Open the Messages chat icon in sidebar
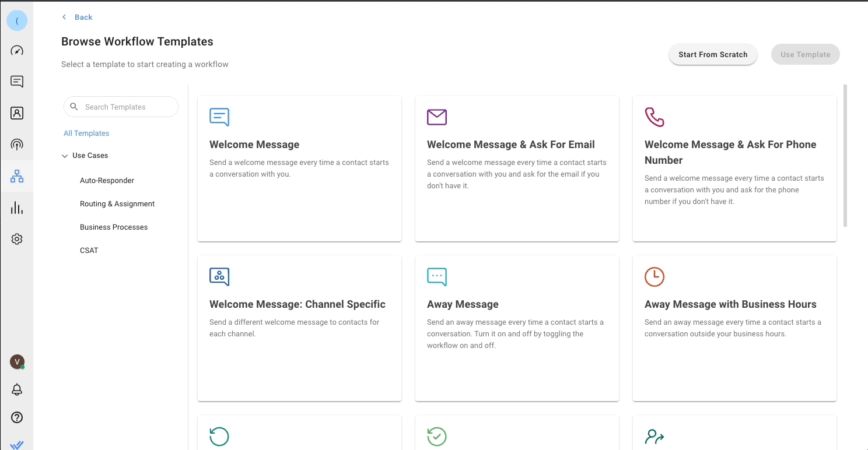 (17, 82)
